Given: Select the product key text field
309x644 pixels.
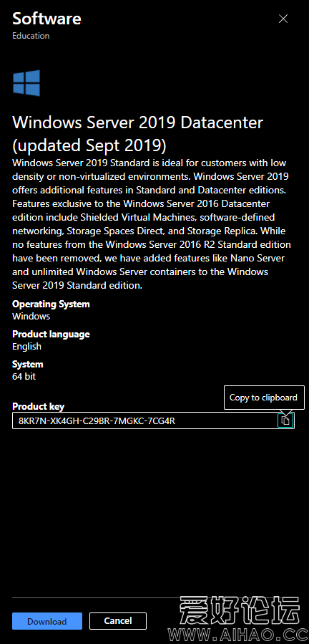Looking at the screenshot, I should pos(154,420).
